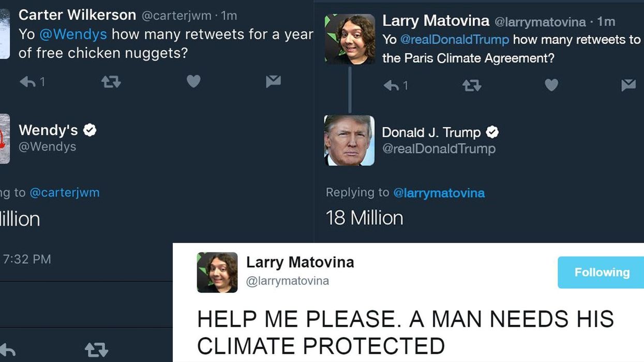Reply to Larry Matovina's Paris Climate tweet
644x362 pixels.
pyautogui.click(x=391, y=85)
